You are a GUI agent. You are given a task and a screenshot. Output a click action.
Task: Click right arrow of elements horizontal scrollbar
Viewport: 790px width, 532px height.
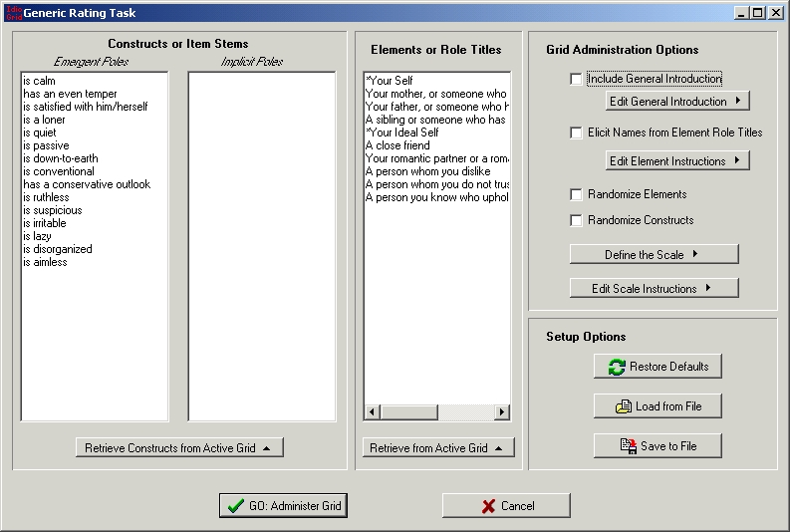(501, 412)
